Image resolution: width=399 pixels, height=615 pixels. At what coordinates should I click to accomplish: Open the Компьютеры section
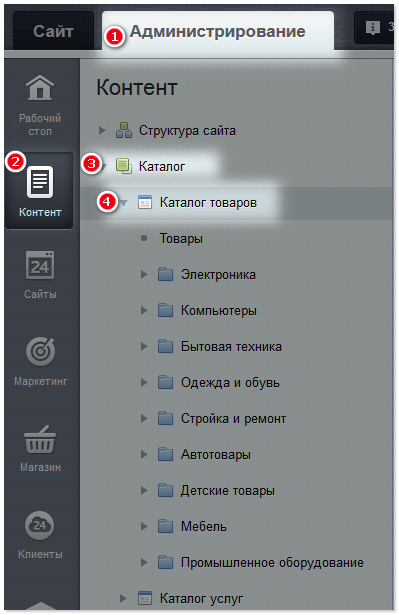click(x=219, y=311)
